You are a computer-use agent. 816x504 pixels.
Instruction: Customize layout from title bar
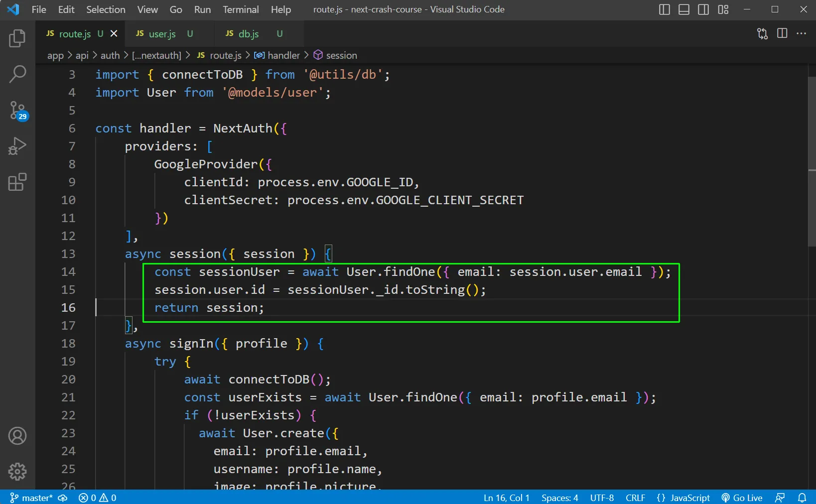coord(723,9)
